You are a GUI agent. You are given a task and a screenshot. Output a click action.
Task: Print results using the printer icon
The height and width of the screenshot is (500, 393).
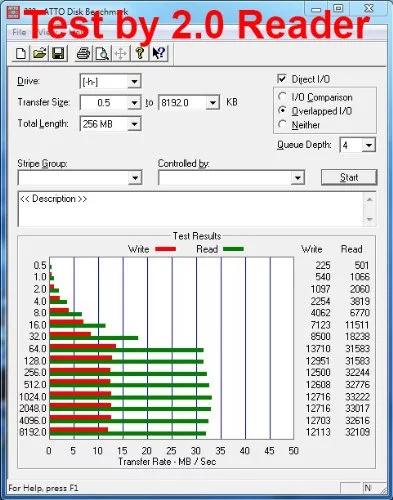tap(83, 53)
